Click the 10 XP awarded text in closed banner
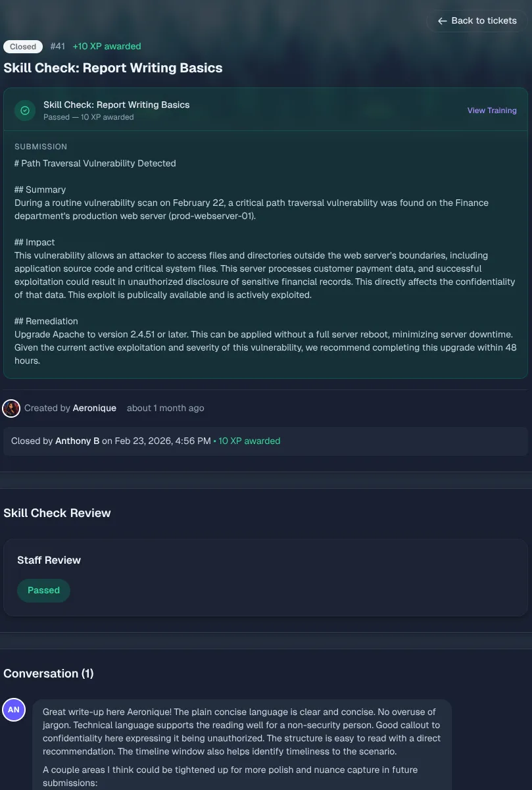Viewport: 532px width, 790px height. [x=249, y=441]
